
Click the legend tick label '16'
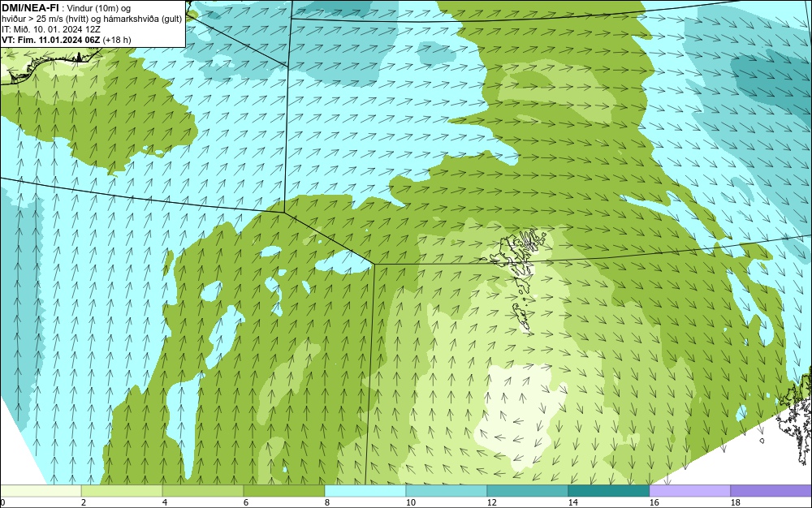point(654,502)
